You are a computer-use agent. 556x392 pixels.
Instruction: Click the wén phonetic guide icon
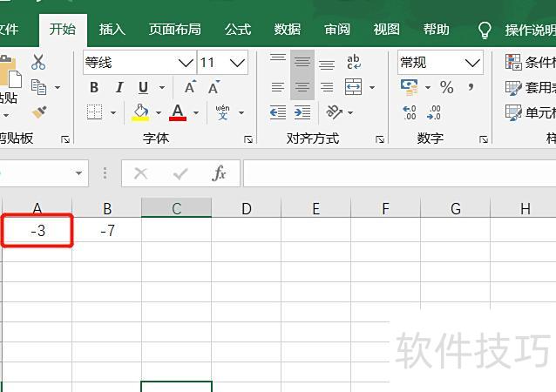coord(222,112)
